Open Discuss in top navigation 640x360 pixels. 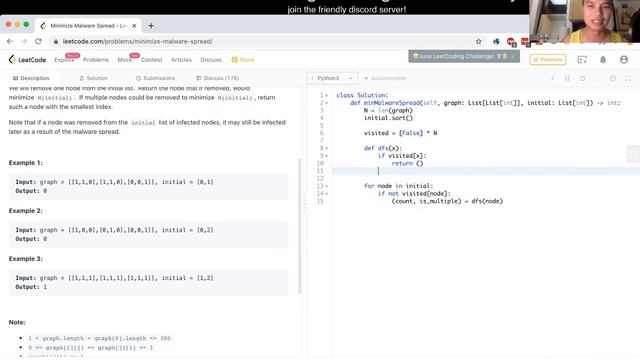[211, 60]
